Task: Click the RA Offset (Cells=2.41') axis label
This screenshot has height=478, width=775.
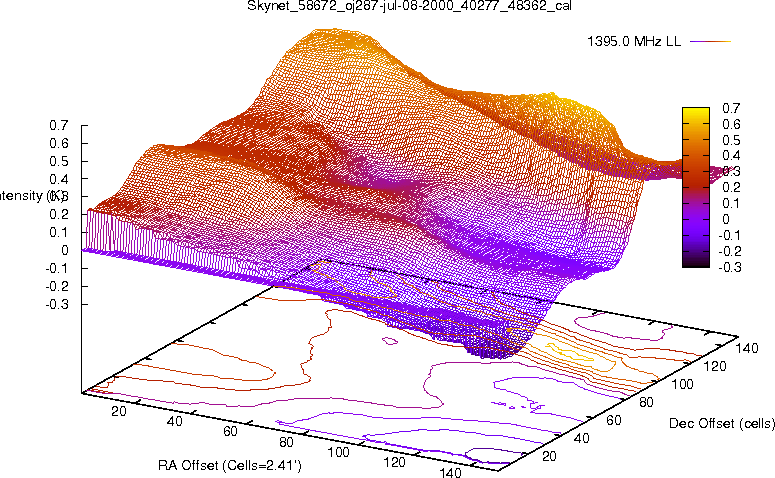Action: coord(229,465)
